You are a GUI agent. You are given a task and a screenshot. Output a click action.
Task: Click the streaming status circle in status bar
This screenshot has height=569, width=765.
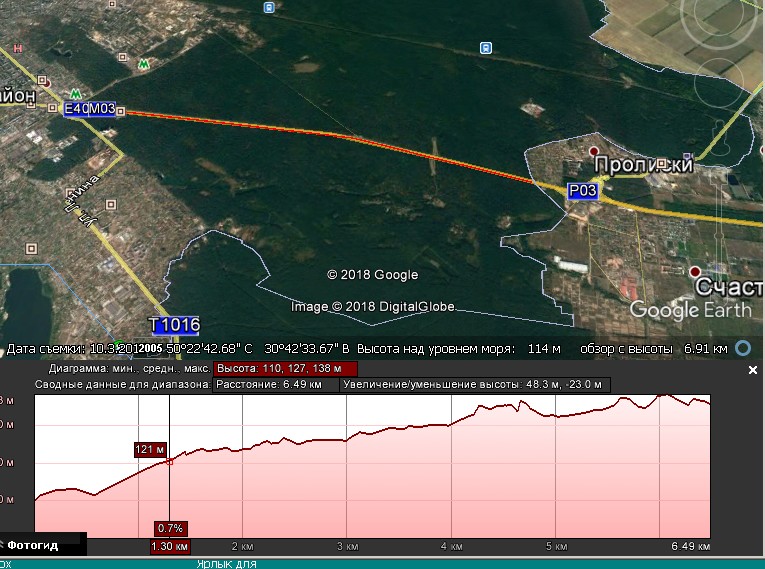click(x=742, y=348)
